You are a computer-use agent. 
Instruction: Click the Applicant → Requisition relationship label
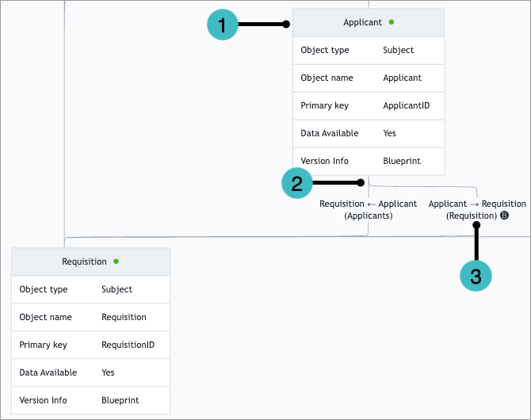[x=476, y=204]
